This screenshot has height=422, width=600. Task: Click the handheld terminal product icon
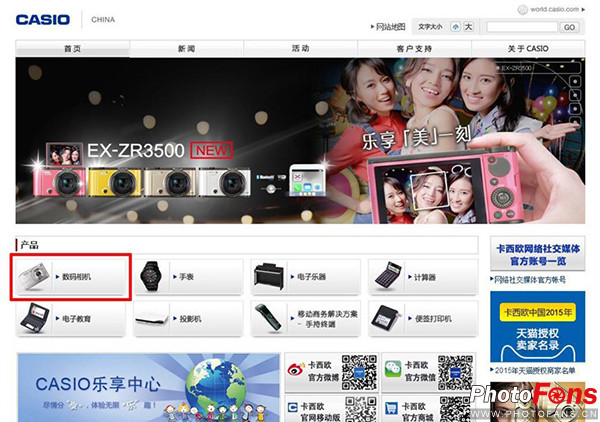(268, 317)
